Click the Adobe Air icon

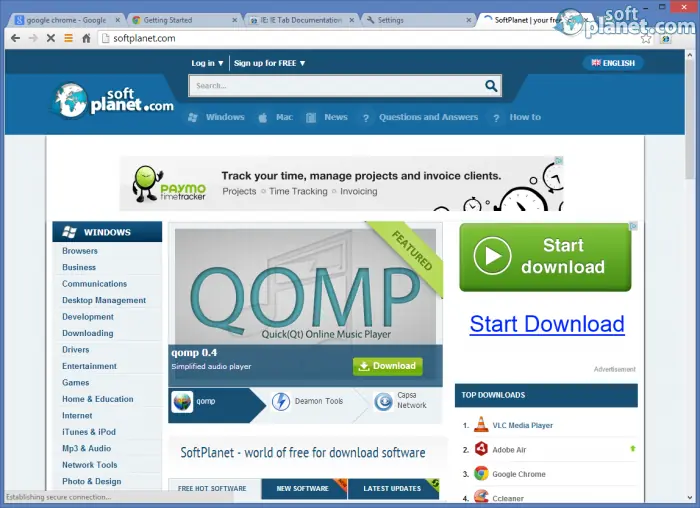click(481, 449)
